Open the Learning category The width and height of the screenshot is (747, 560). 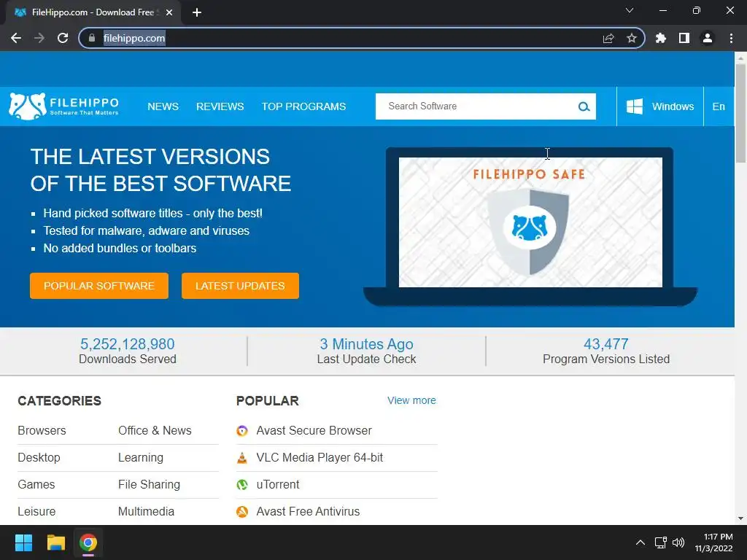(141, 458)
